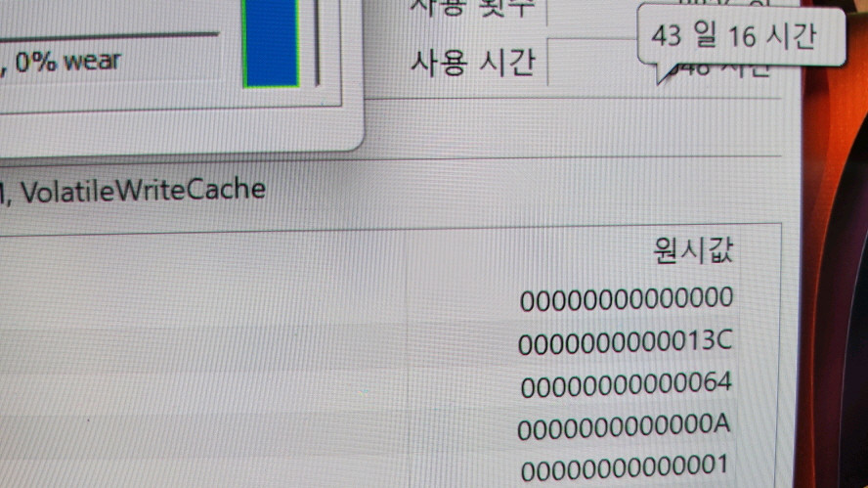Click the 0% wear text
868x488 pixels.
[67, 62]
